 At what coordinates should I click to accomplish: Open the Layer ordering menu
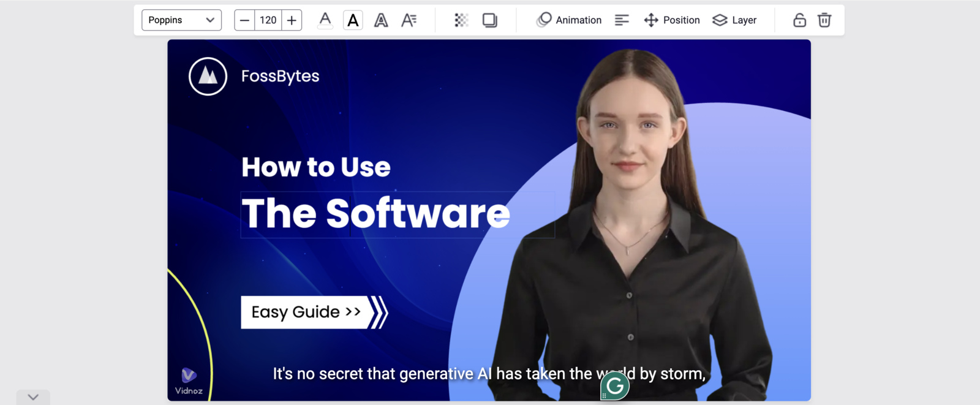[734, 20]
